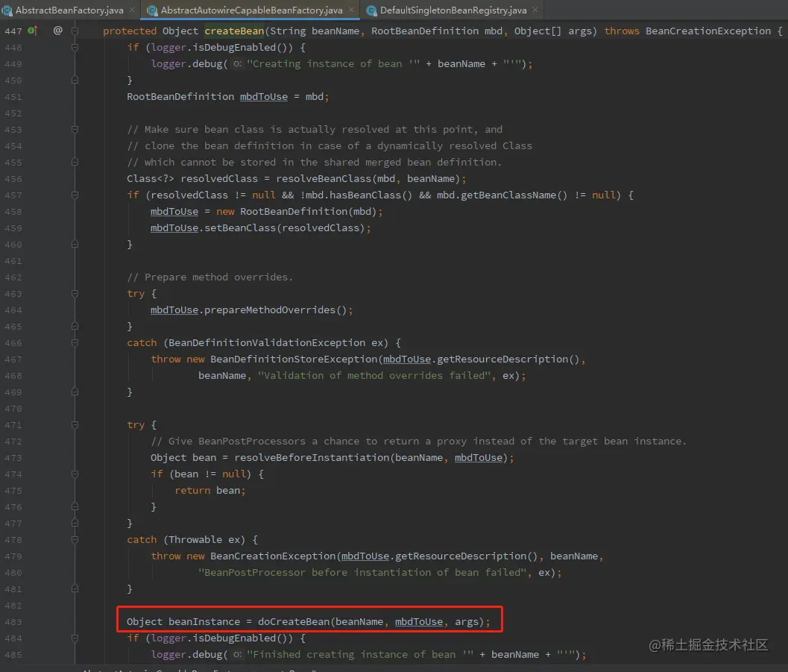Image resolution: width=788 pixels, height=672 pixels.
Task: Collapse the if bean != null fold at line 474
Action: pos(75,474)
